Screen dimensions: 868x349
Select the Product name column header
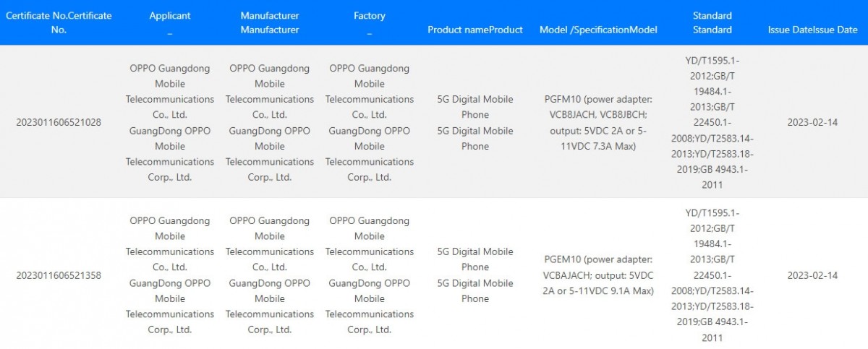[x=475, y=30]
